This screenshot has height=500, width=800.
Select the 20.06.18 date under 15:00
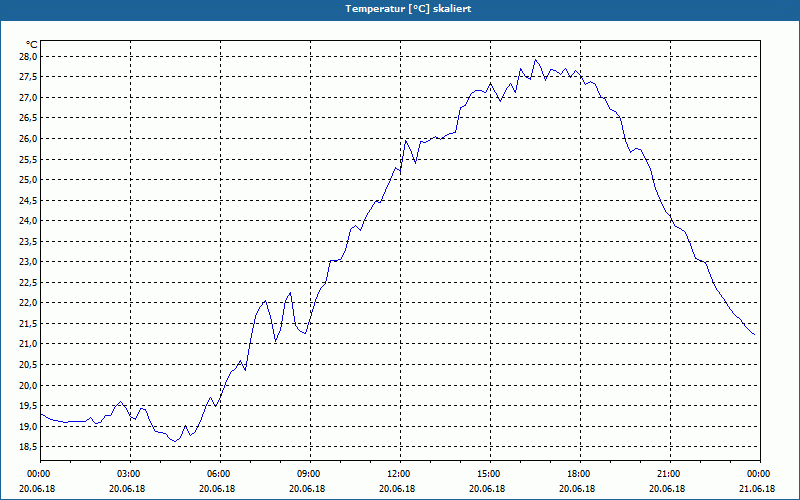click(487, 489)
